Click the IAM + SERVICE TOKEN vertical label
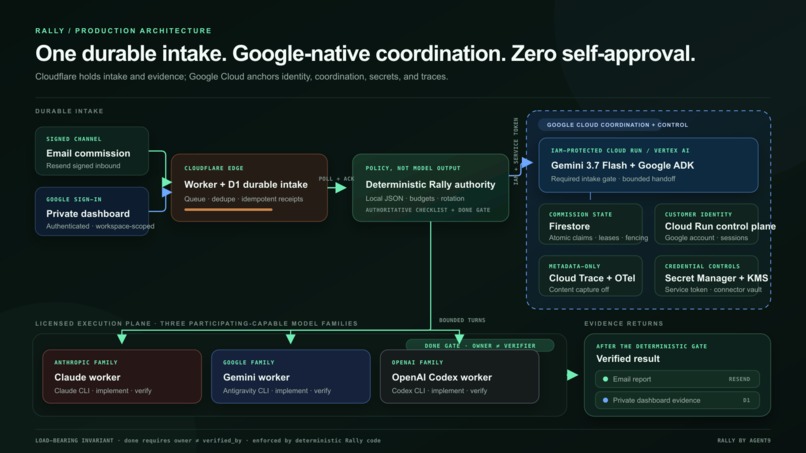Viewport: 806px width, 453px height. click(x=516, y=151)
